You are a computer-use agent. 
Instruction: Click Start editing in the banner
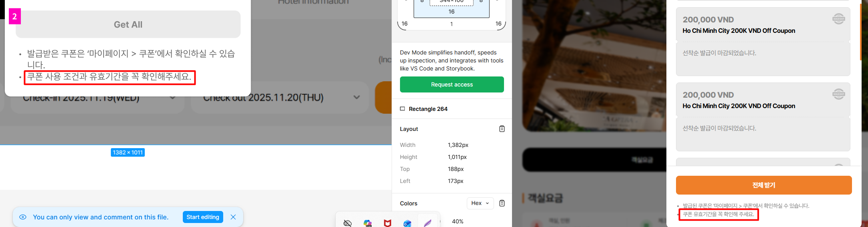203,217
